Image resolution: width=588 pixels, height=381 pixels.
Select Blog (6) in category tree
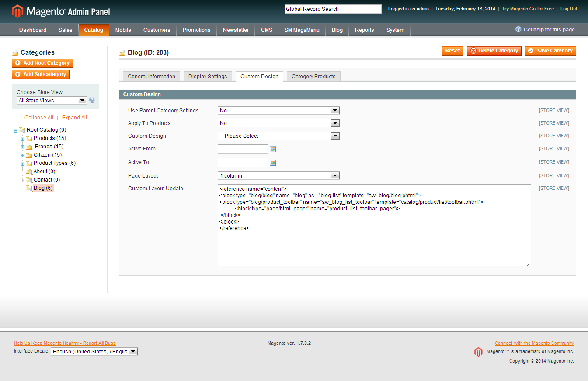point(43,188)
